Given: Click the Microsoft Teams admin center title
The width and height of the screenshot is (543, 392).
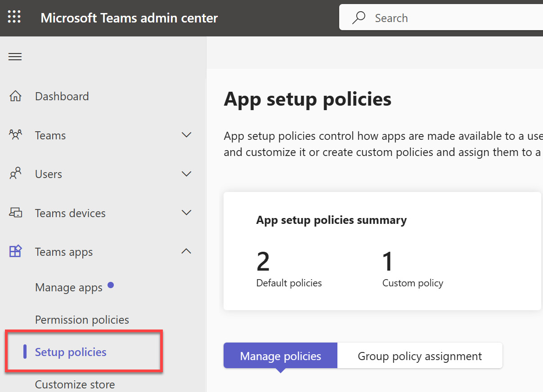Looking at the screenshot, I should [129, 18].
